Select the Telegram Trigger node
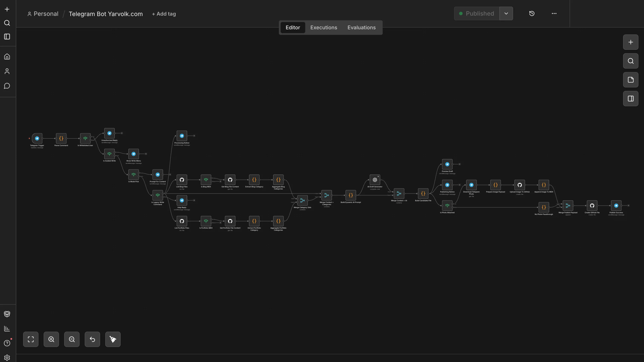This screenshot has width=644, height=362. 37,138
